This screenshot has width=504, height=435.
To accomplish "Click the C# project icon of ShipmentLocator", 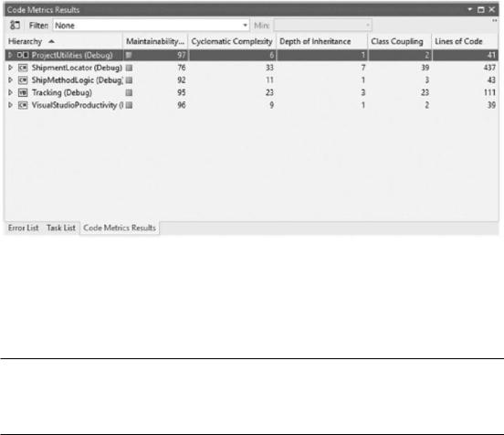I will (x=23, y=68).
